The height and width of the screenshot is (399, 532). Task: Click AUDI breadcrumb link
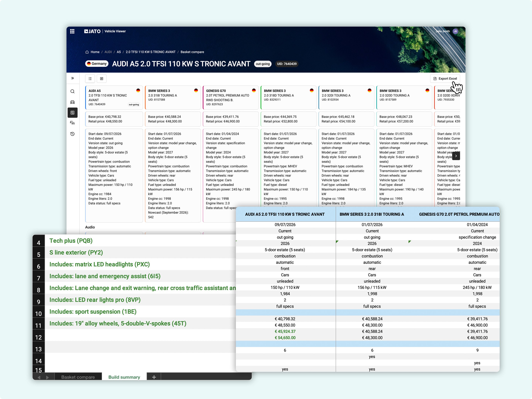click(x=108, y=52)
